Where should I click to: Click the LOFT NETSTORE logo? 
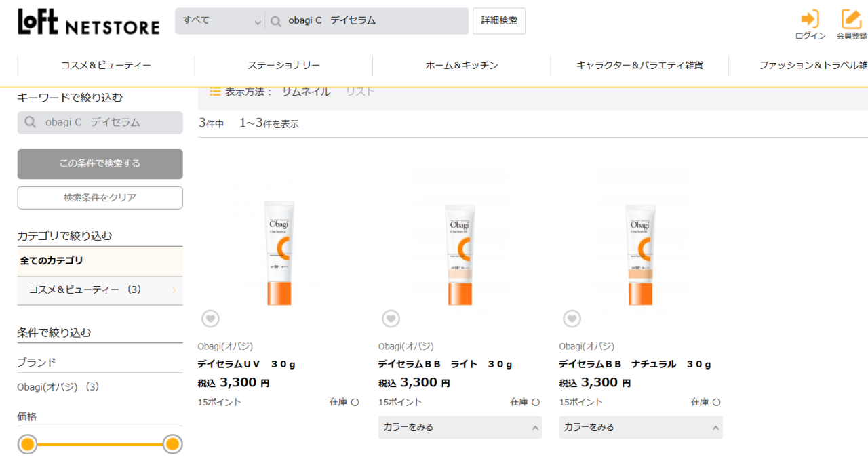click(89, 22)
